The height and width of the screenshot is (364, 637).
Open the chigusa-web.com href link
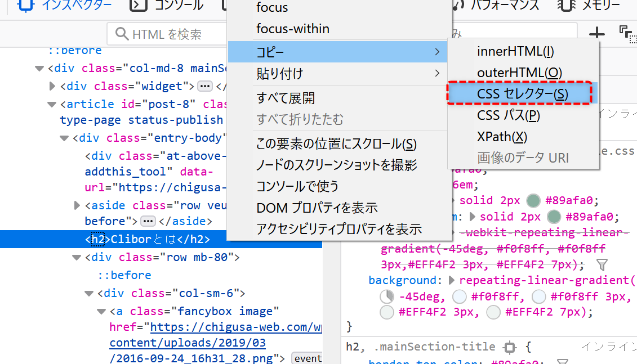click(216, 342)
